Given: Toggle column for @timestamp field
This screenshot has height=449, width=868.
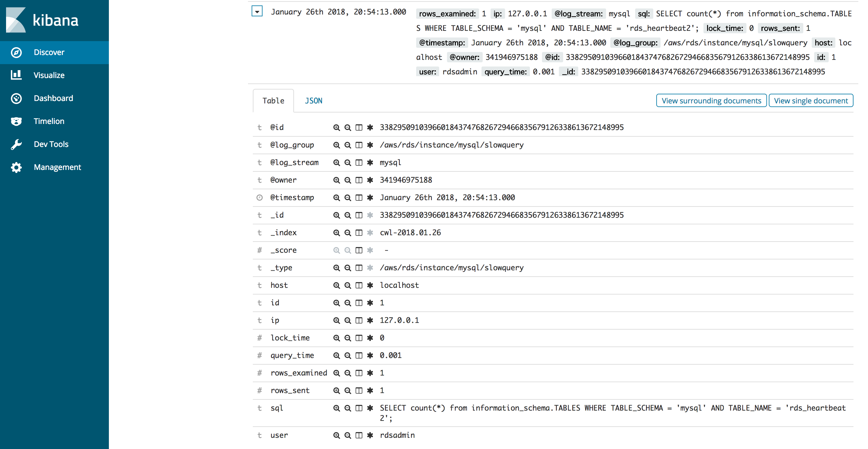Looking at the screenshot, I should click(x=359, y=197).
